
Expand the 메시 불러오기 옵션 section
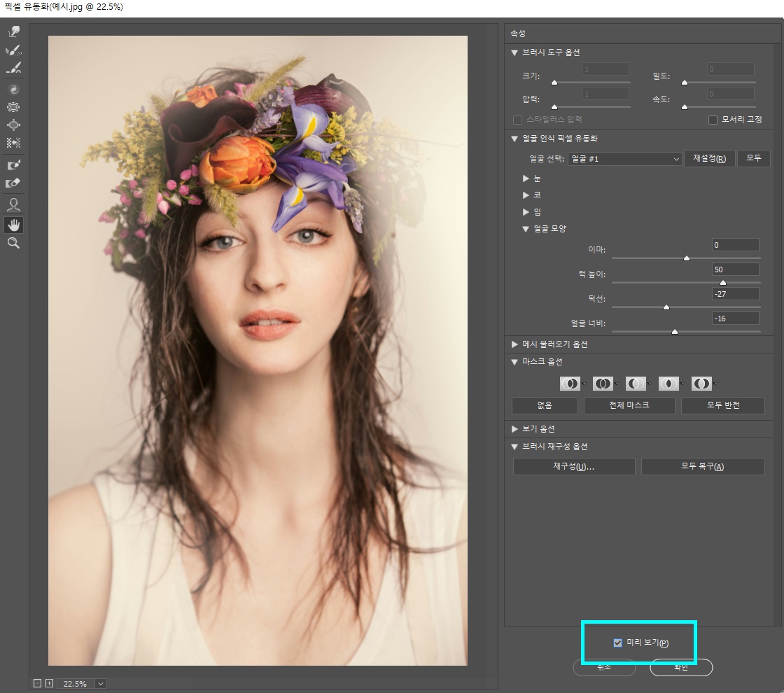click(514, 344)
